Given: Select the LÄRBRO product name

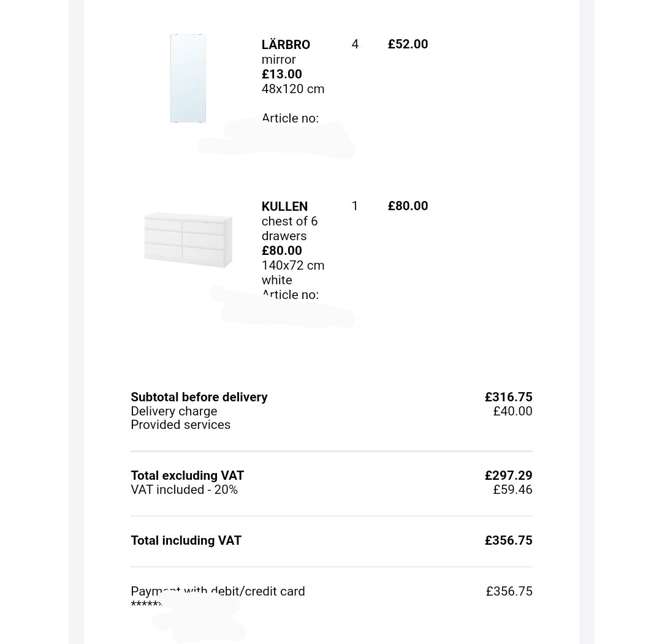Looking at the screenshot, I should pos(286,44).
